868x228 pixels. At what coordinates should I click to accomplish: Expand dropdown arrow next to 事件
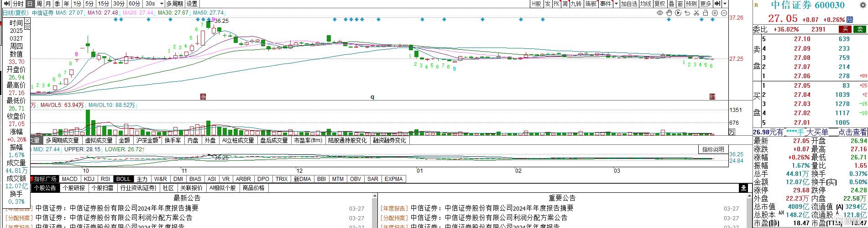tap(616, 4)
